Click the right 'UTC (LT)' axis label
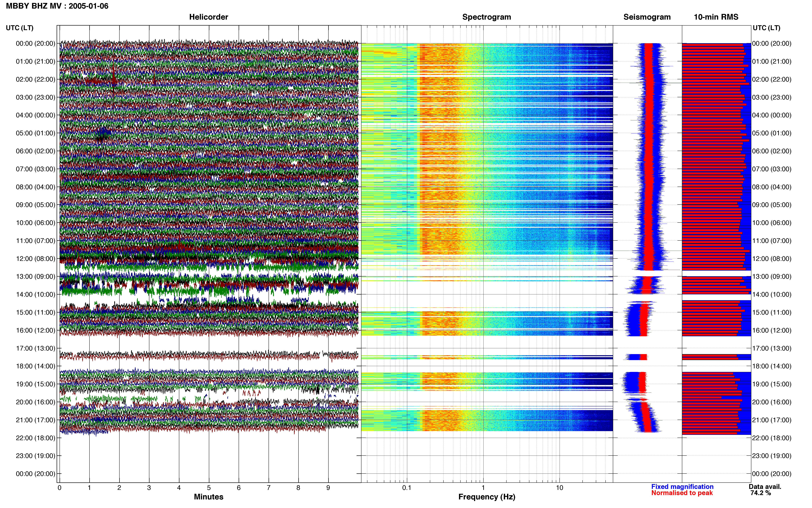This screenshot has width=812, height=508. 766,28
